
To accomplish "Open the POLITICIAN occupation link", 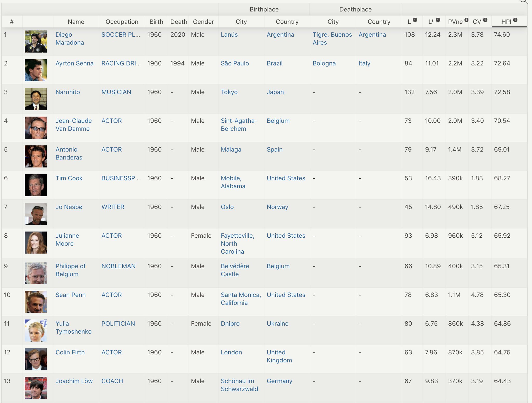I will 118,324.
